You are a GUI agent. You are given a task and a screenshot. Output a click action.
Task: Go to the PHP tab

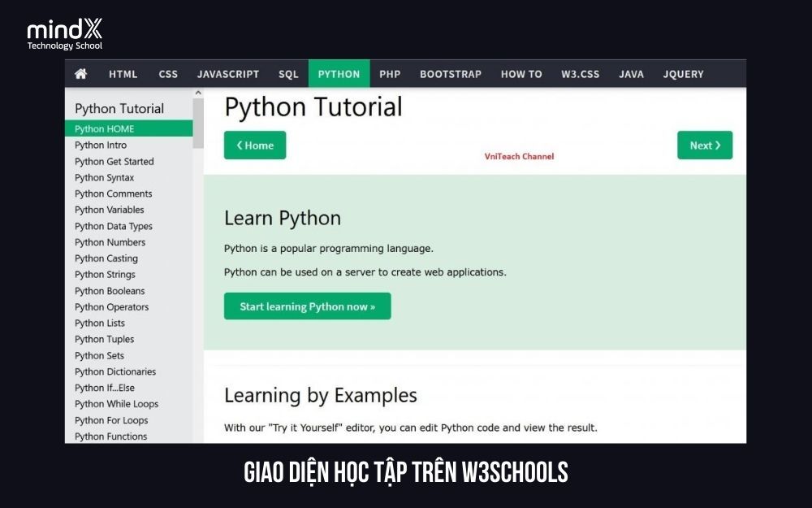tap(390, 74)
